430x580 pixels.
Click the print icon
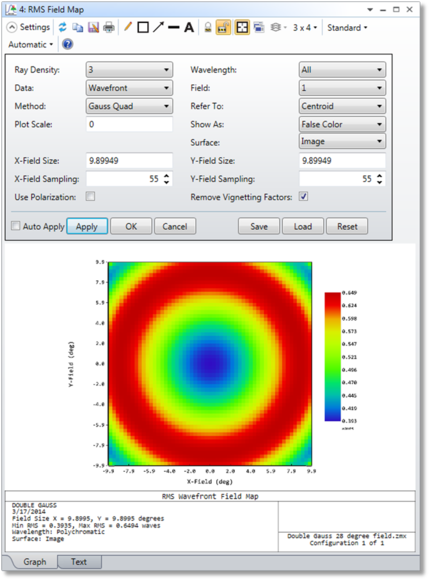coord(109,27)
